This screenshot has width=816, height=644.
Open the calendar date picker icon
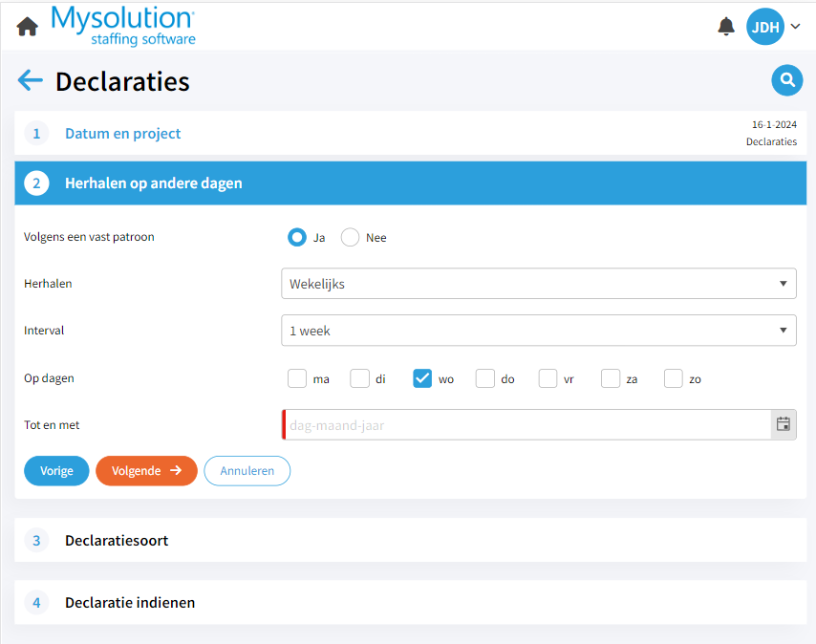tap(784, 424)
